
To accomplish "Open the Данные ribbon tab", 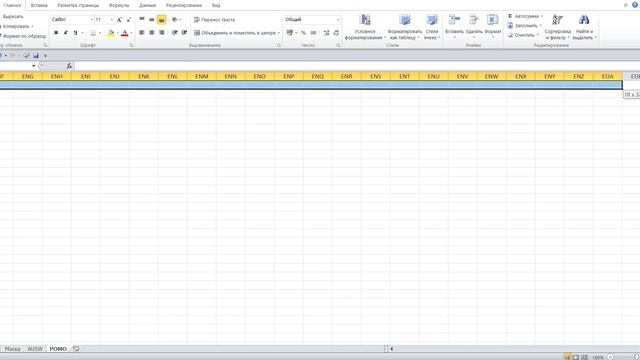I will click(147, 5).
